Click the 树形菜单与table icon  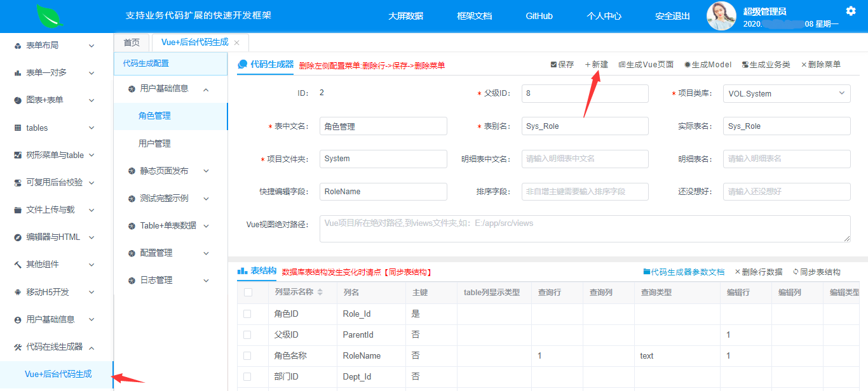pos(18,155)
